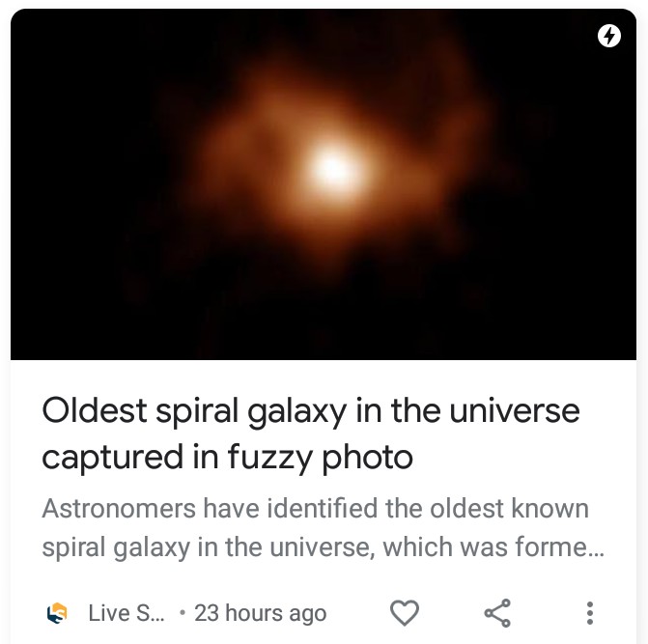The height and width of the screenshot is (644, 648).
Task: Open the headline 'Oldest spiral galaxy in the universe'
Action: pos(311,411)
